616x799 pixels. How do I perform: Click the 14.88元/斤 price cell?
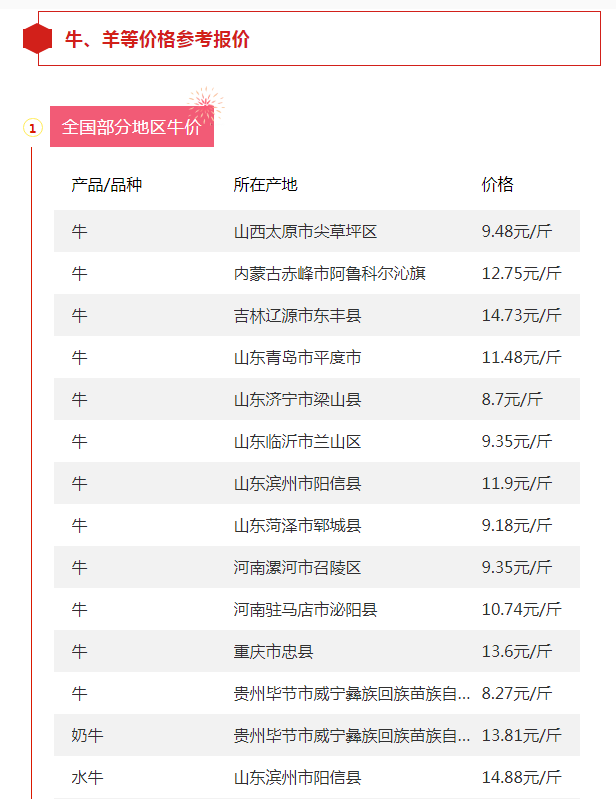(521, 778)
